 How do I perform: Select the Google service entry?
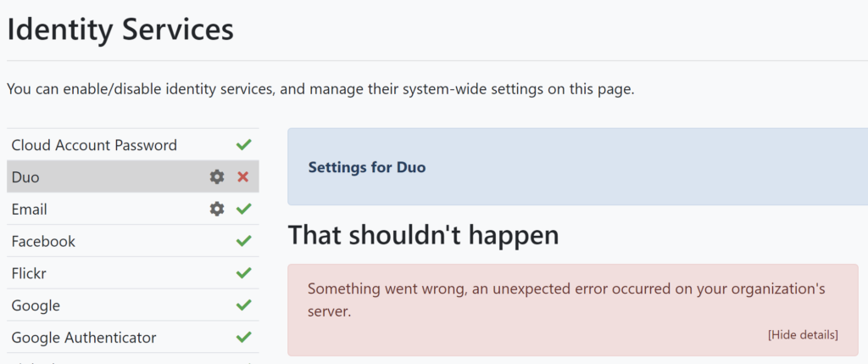133,305
